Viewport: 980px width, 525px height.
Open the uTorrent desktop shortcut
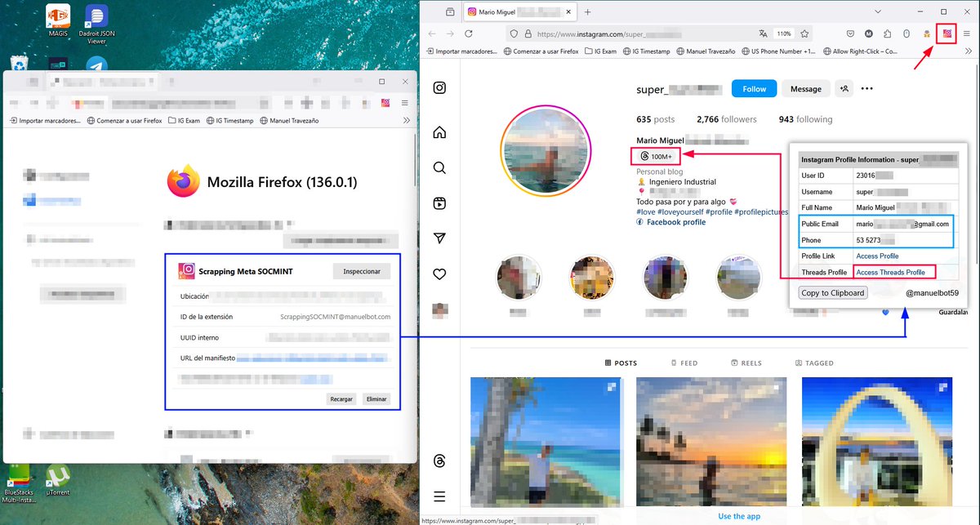coord(57,480)
